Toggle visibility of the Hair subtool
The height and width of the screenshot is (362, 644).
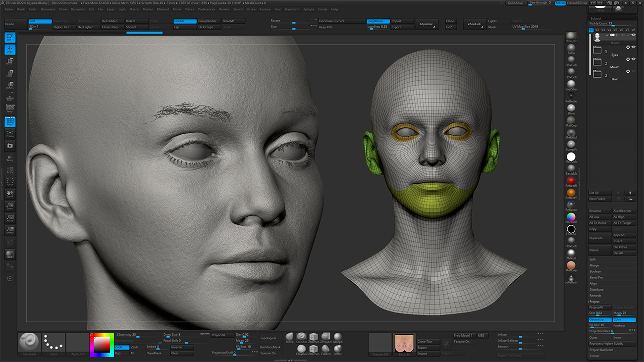click(634, 71)
